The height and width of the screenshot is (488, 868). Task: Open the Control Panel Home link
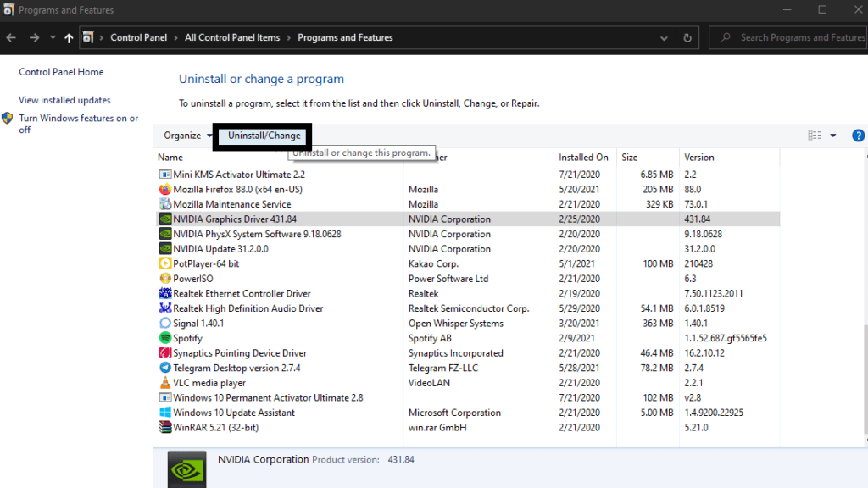[61, 72]
